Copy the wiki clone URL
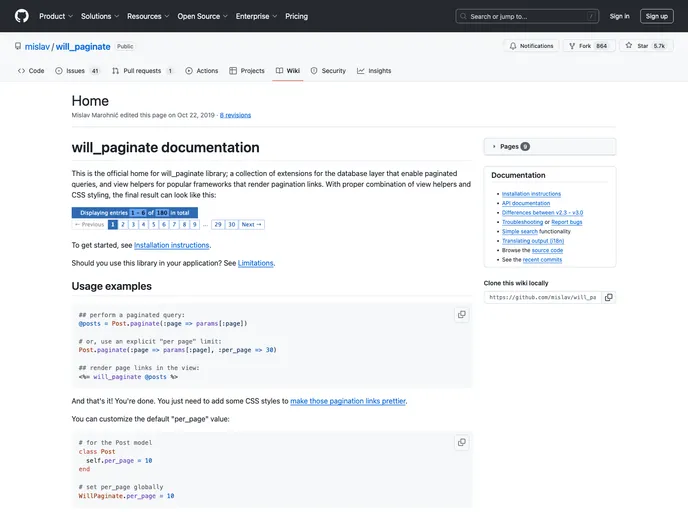 609,297
